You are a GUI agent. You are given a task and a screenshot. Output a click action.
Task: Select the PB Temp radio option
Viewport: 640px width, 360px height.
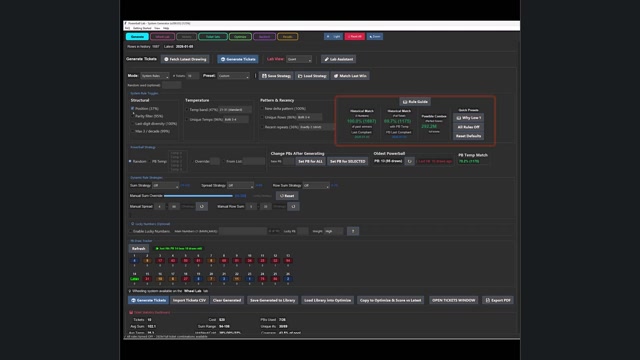click(149, 161)
